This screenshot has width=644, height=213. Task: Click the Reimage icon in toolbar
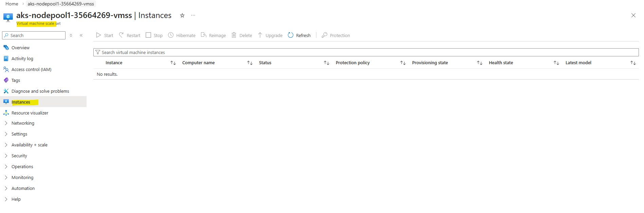click(x=204, y=35)
